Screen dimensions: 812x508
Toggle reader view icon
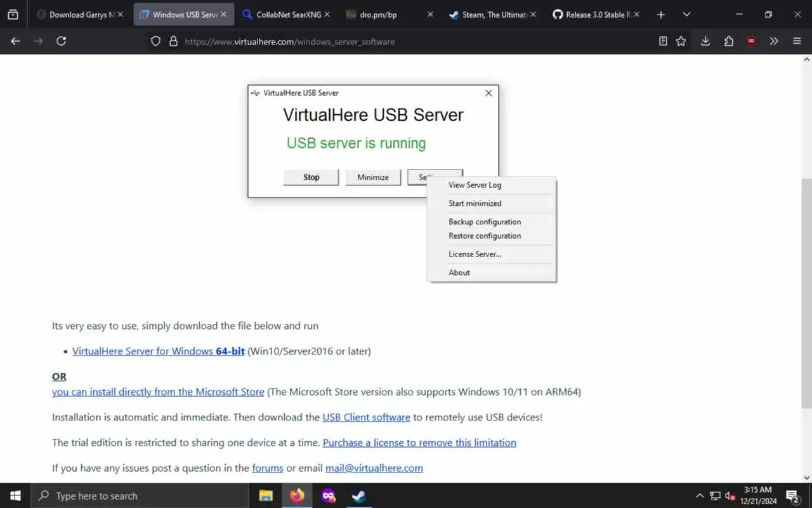(x=663, y=41)
